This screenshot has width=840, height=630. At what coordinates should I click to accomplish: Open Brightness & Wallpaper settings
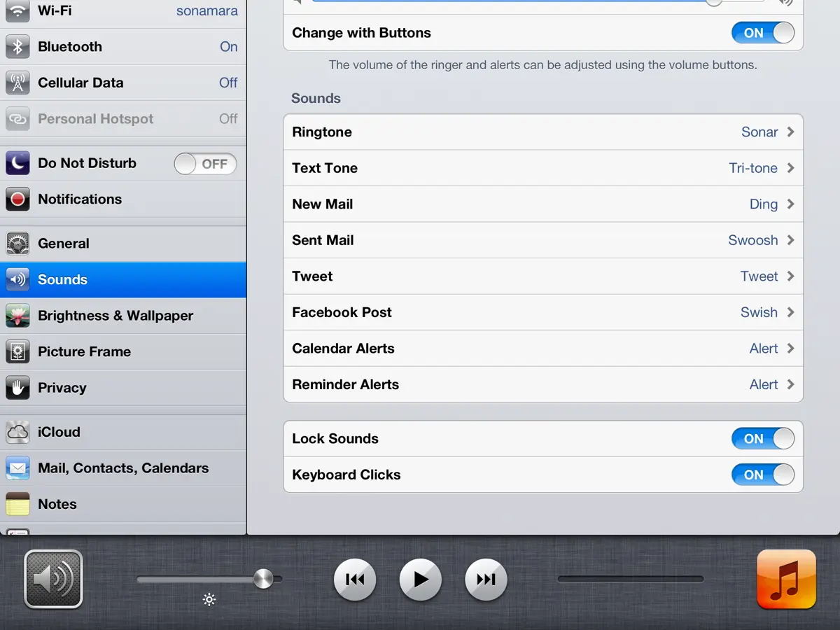[123, 316]
